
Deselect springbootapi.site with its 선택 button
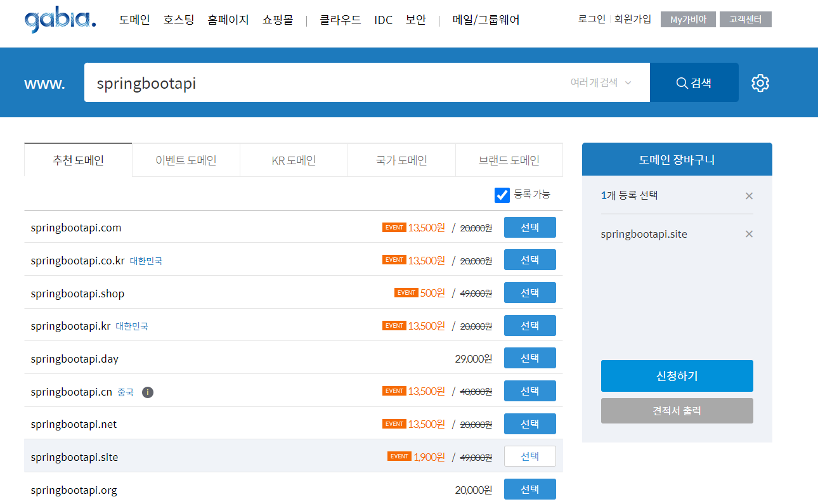coord(530,456)
